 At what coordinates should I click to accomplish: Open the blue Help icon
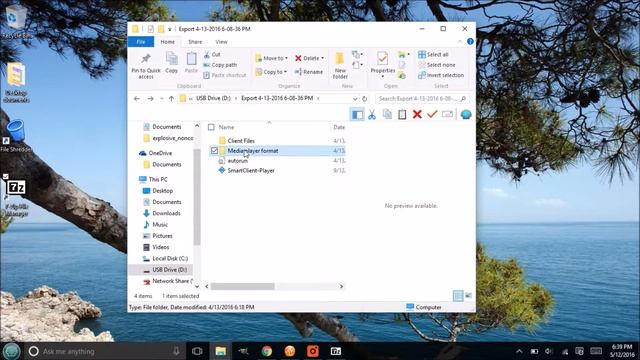point(470,42)
